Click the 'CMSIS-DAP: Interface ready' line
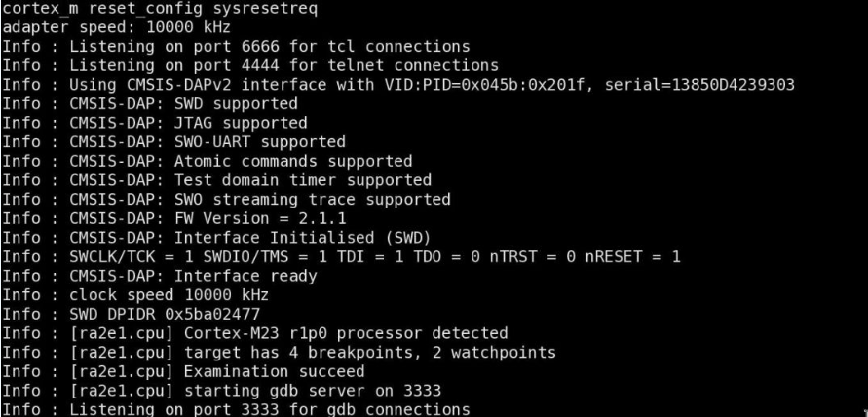Screen dimensions: 868x417 (x=160, y=276)
